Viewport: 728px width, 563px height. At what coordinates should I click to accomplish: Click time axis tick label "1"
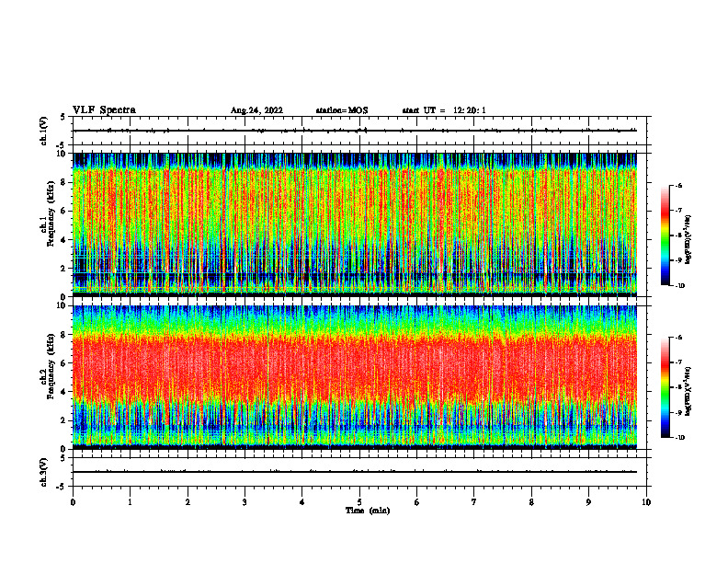(130, 502)
